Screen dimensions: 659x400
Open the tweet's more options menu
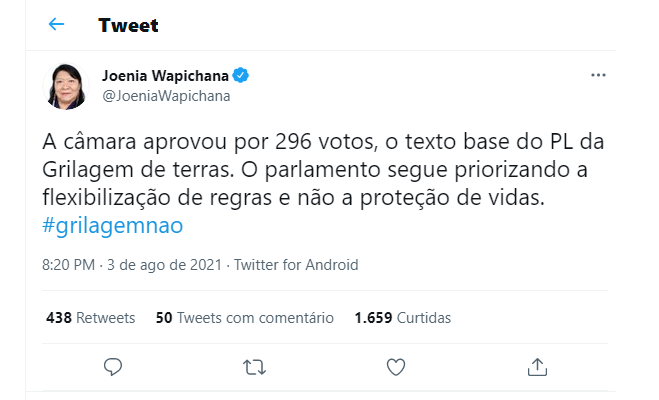pyautogui.click(x=598, y=75)
